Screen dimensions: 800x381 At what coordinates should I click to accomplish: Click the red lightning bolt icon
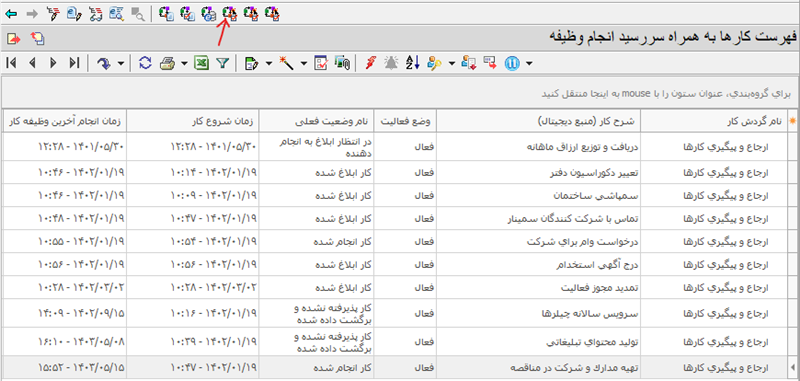pyautogui.click(x=371, y=63)
